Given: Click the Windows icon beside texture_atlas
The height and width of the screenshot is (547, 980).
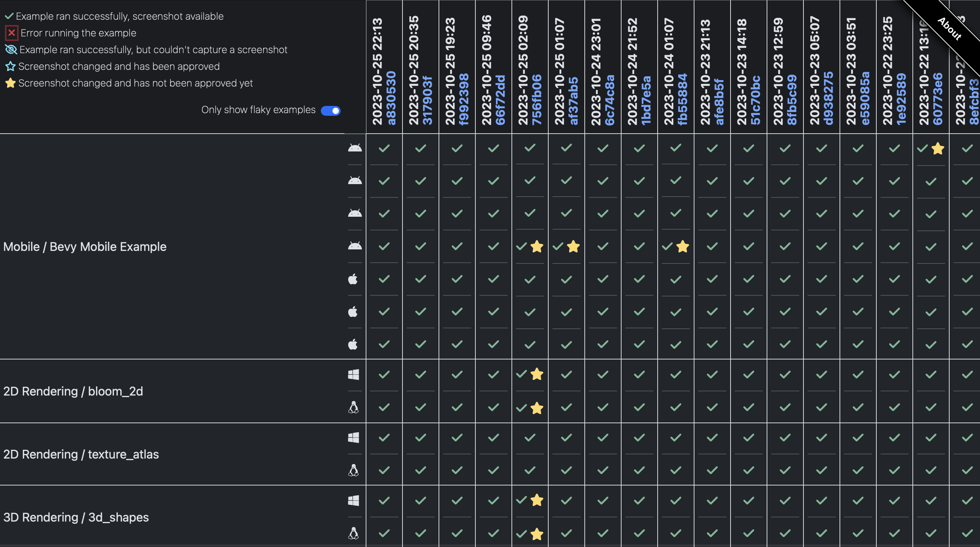Looking at the screenshot, I should click(353, 437).
